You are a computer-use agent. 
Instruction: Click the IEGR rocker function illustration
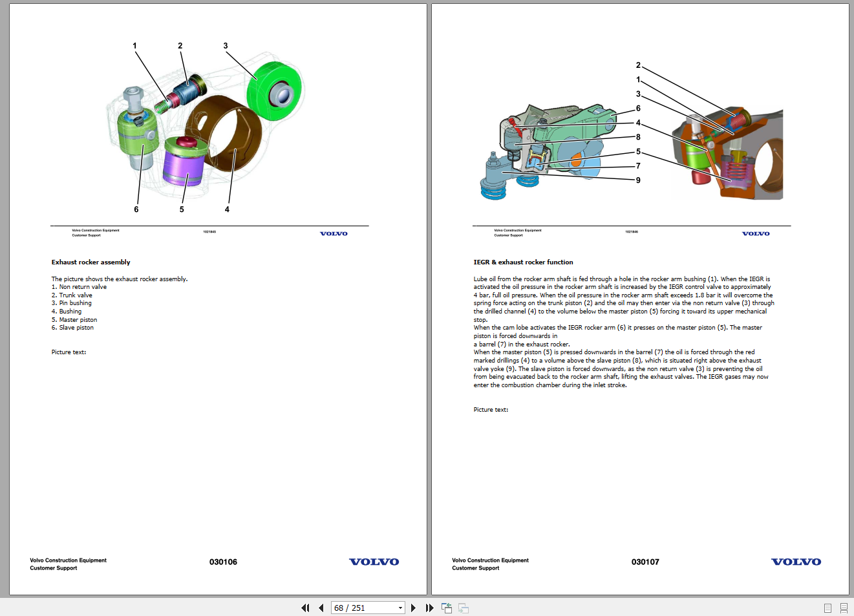point(632,131)
